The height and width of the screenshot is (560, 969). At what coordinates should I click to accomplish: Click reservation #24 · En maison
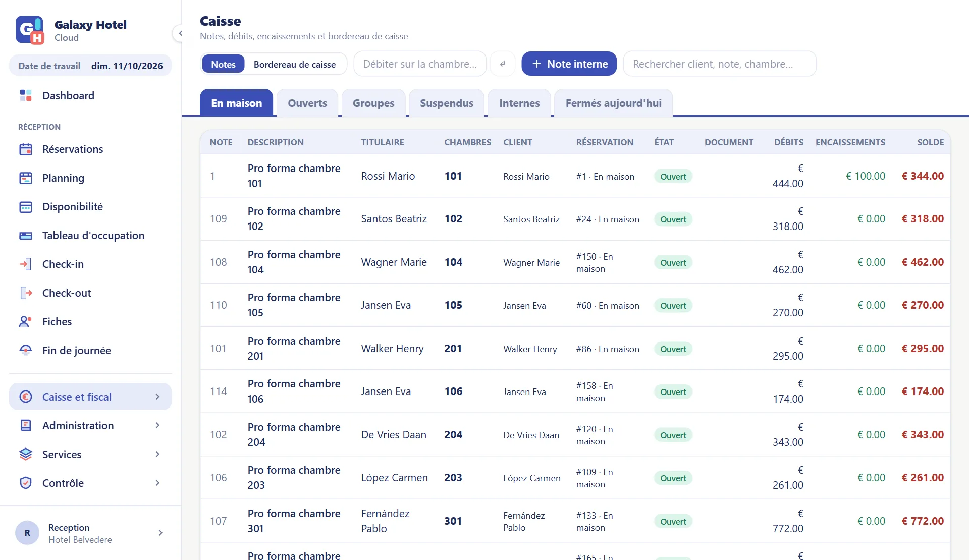[x=608, y=219]
